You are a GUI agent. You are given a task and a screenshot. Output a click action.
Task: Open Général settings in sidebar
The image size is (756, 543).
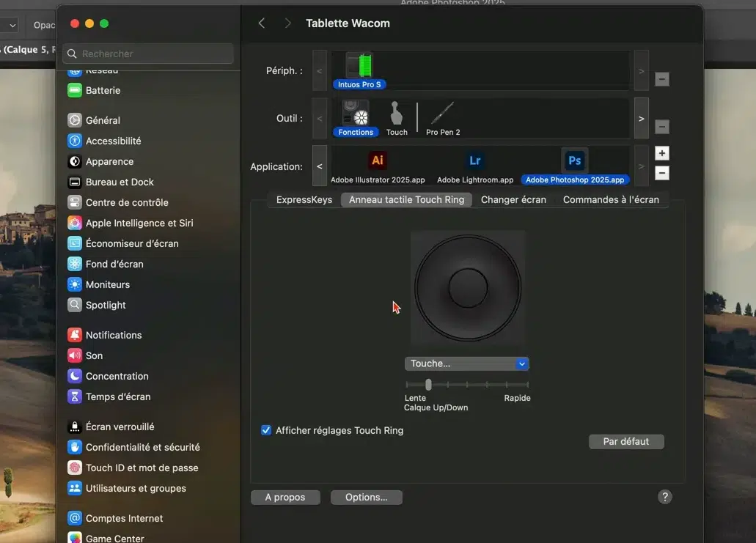94,120
